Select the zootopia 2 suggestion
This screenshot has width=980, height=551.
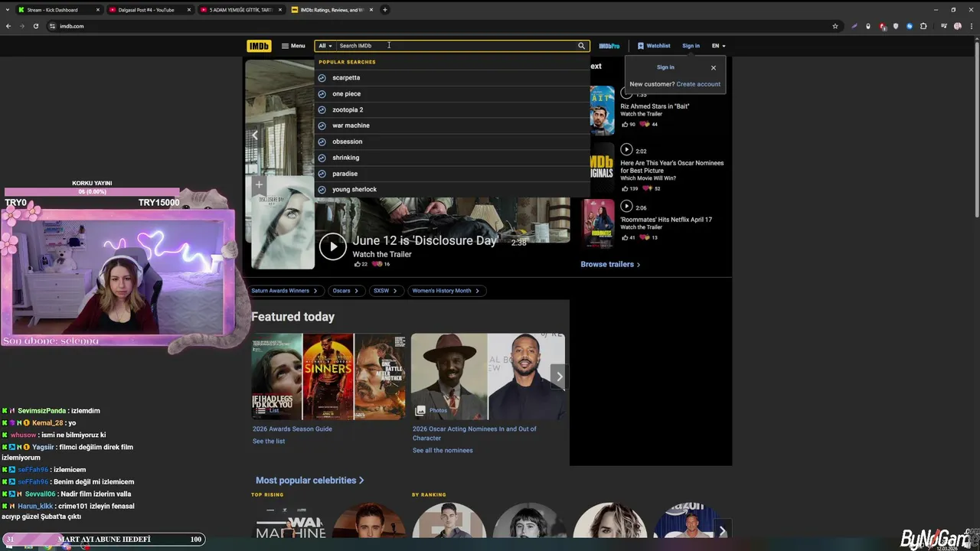(452, 109)
